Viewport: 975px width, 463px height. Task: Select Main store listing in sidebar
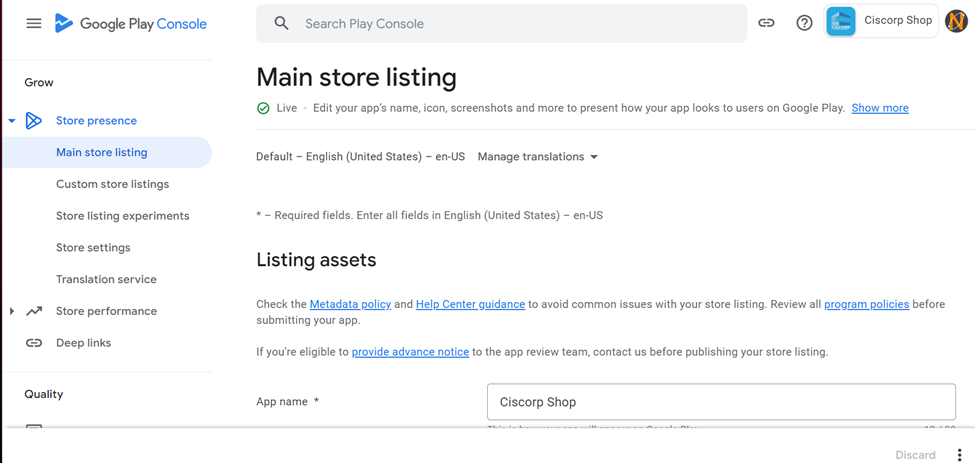pyautogui.click(x=106, y=152)
